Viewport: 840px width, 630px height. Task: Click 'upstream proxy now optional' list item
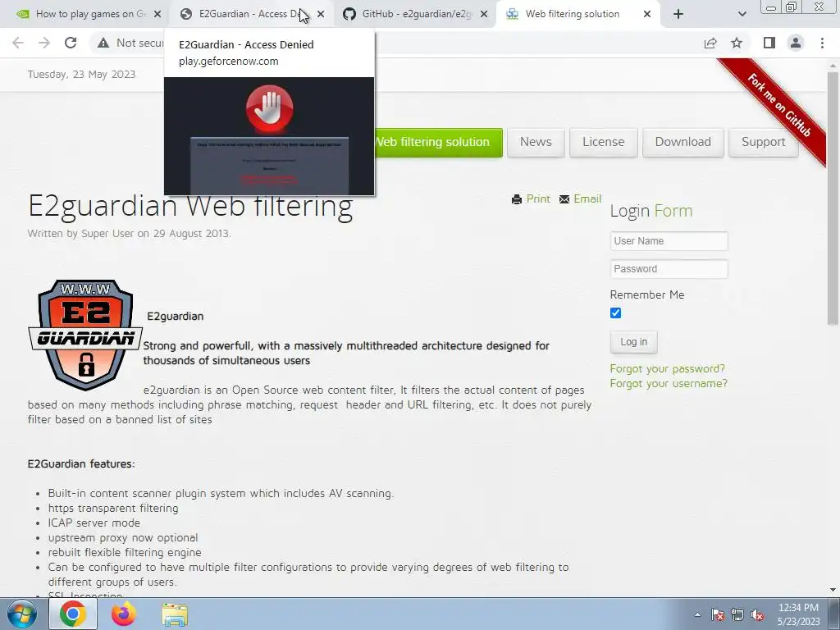click(123, 537)
